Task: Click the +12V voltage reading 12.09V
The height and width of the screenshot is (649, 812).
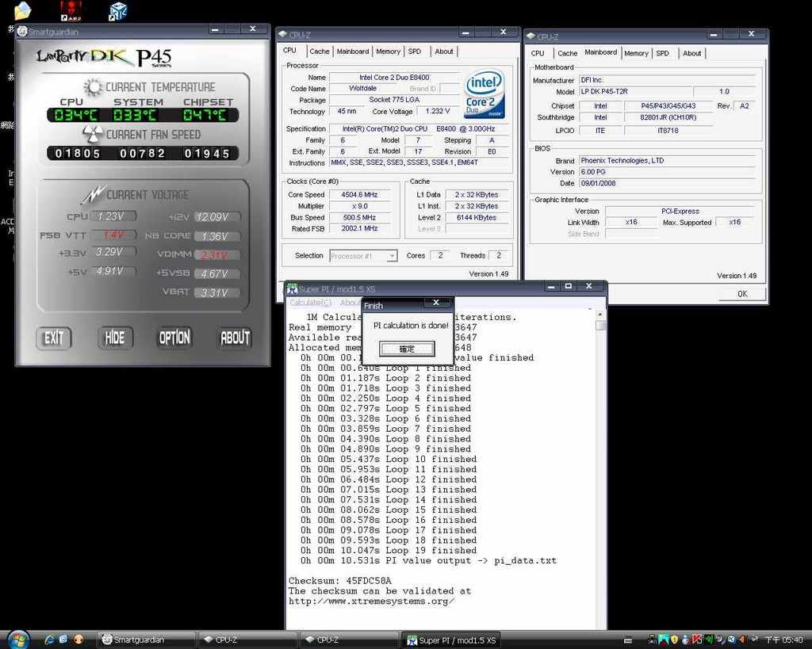Action: tap(217, 217)
